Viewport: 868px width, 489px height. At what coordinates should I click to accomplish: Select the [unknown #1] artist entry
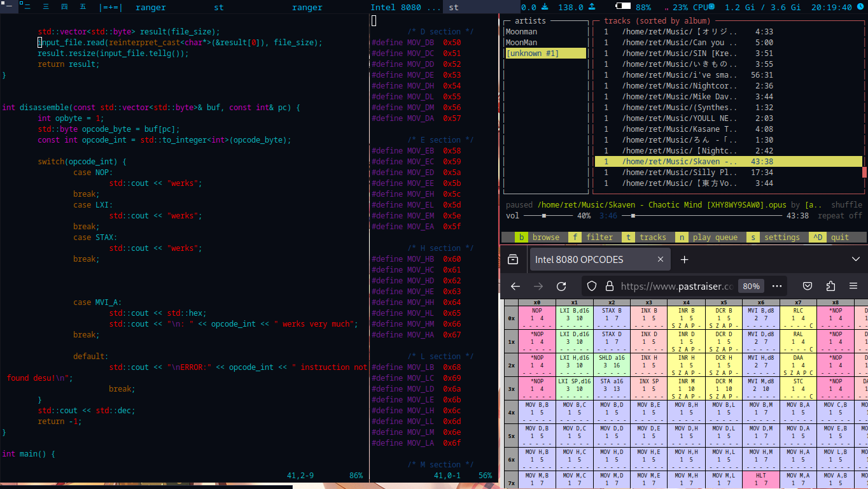545,53
